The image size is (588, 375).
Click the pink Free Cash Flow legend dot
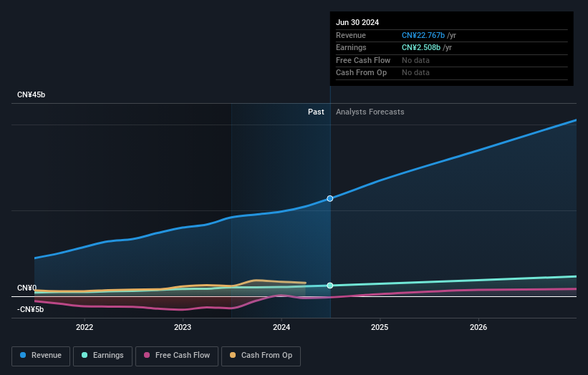(x=147, y=355)
